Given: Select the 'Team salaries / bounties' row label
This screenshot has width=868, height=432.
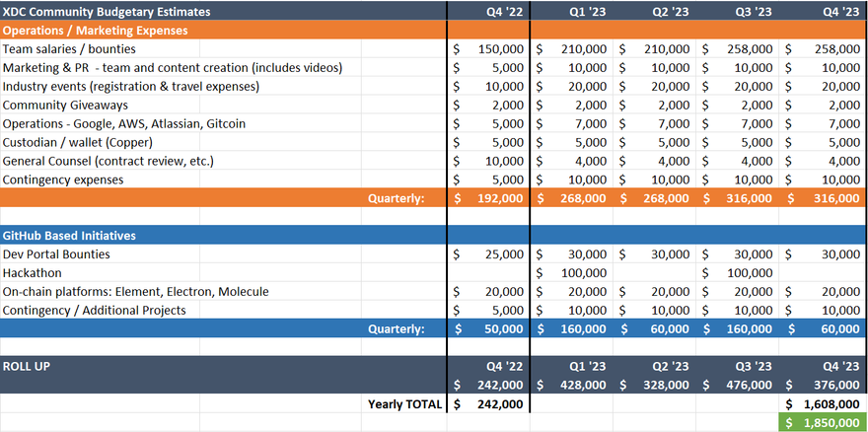Looking at the screenshot, I should 69,48.
